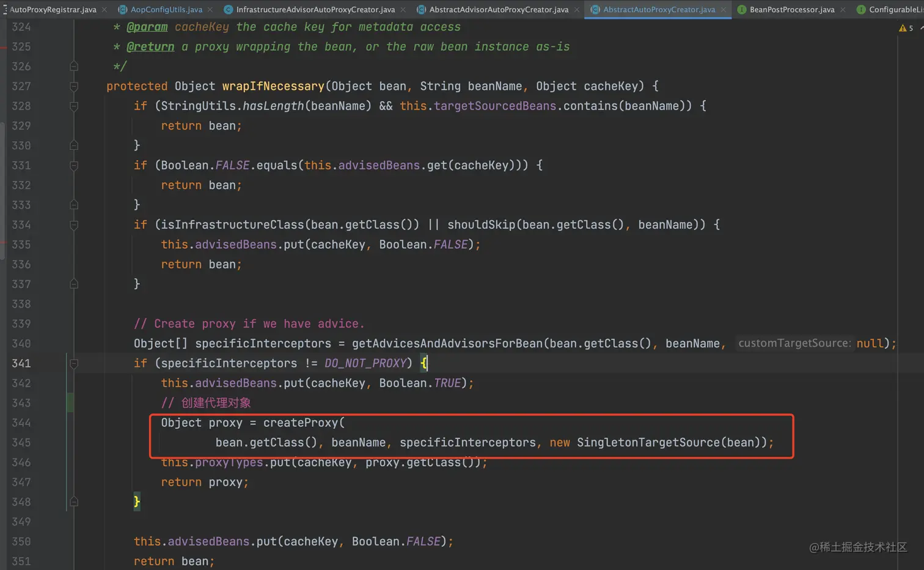Click the "return bean;" statement on line 351
The image size is (924, 570).
point(174,561)
